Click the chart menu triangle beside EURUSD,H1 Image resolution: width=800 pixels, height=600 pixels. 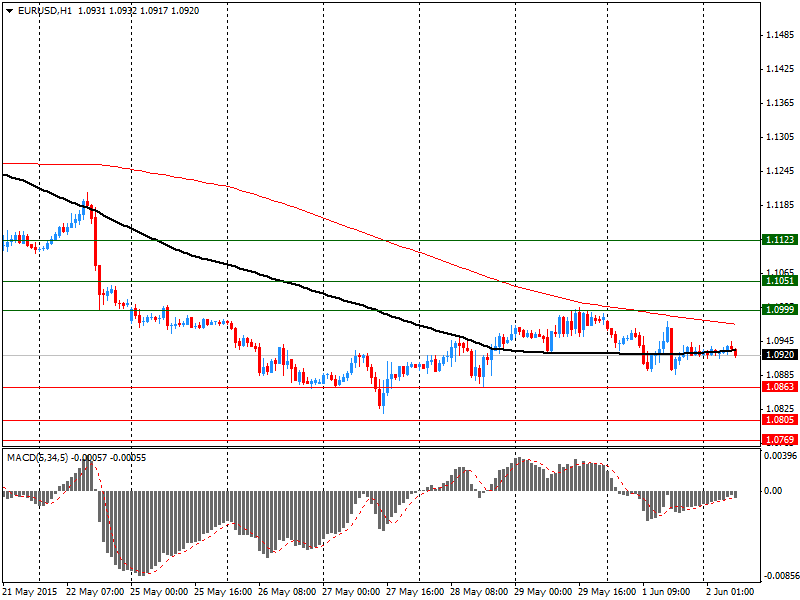(x=10, y=11)
